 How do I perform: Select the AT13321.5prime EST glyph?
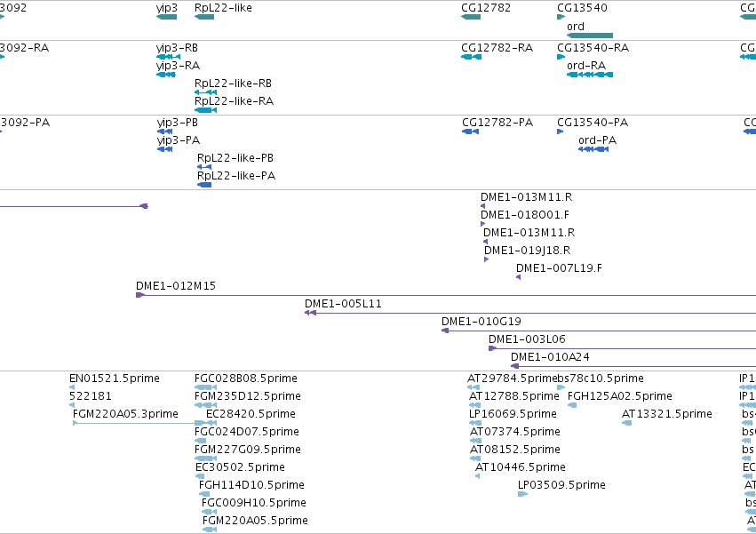[626, 423]
